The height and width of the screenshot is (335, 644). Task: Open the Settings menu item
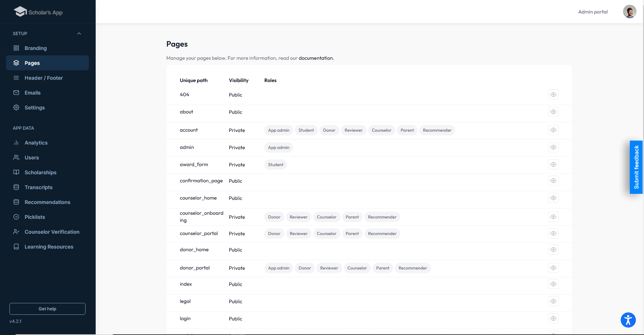pyautogui.click(x=47, y=107)
